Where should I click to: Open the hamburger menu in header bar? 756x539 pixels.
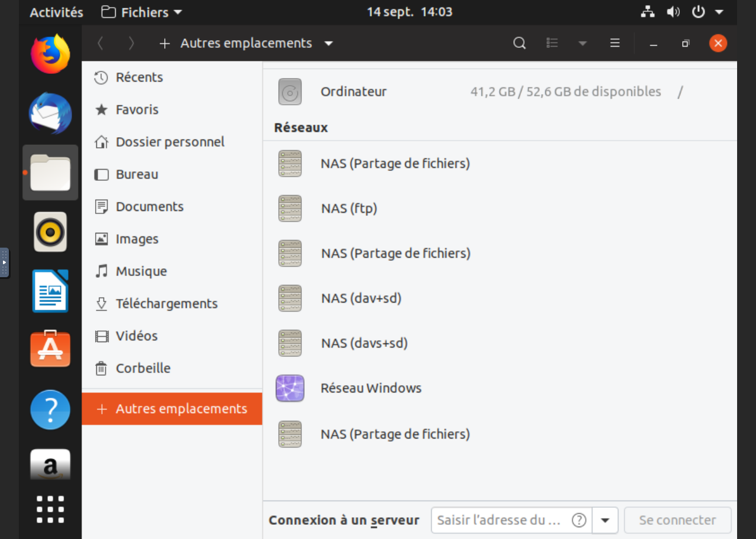(x=615, y=43)
